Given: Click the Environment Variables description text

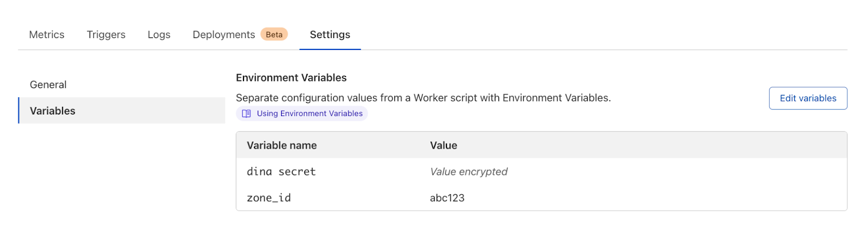Looking at the screenshot, I should (x=423, y=98).
